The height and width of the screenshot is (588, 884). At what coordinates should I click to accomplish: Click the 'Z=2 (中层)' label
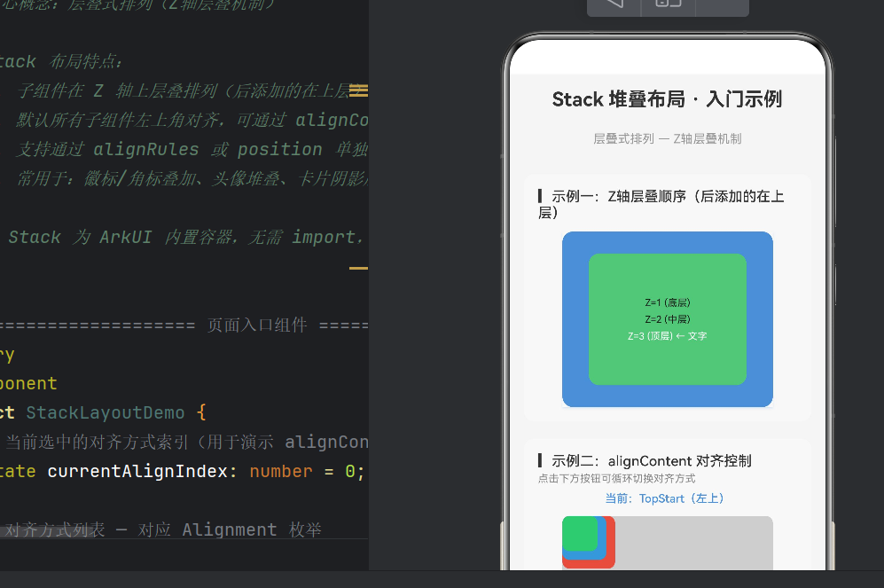[668, 319]
